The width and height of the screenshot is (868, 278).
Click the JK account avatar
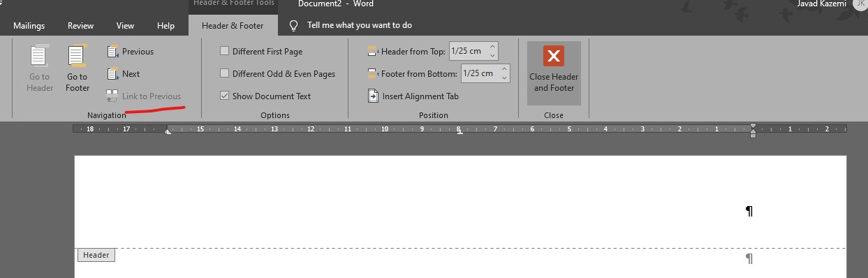click(x=860, y=4)
